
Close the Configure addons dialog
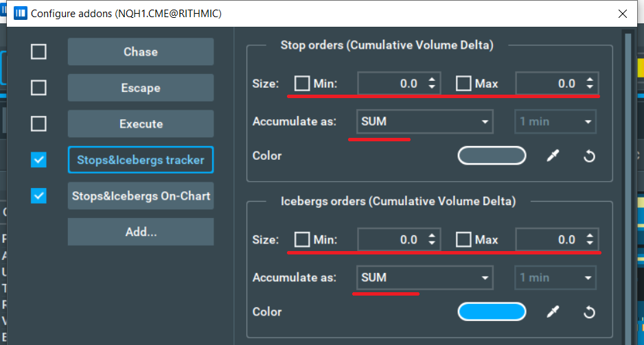623,13
